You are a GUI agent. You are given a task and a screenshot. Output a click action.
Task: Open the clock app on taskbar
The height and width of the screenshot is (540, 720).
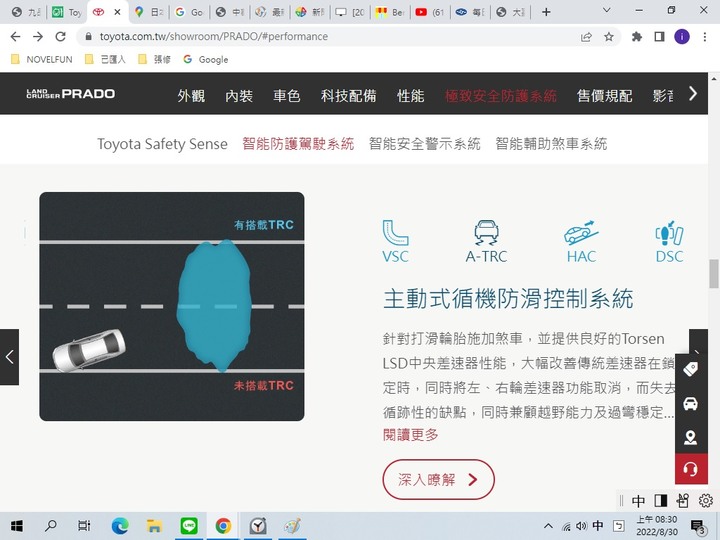258,526
